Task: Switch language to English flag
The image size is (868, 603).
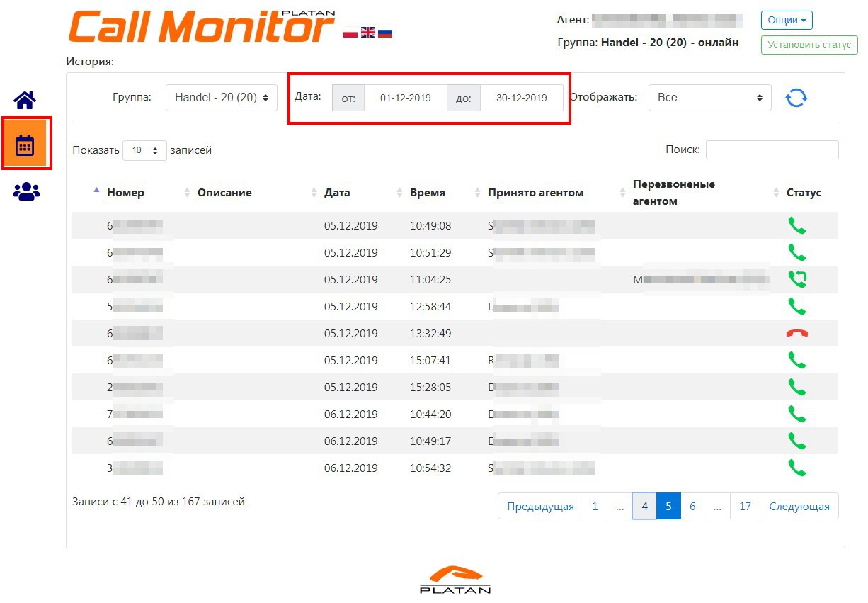Action: click(x=368, y=33)
